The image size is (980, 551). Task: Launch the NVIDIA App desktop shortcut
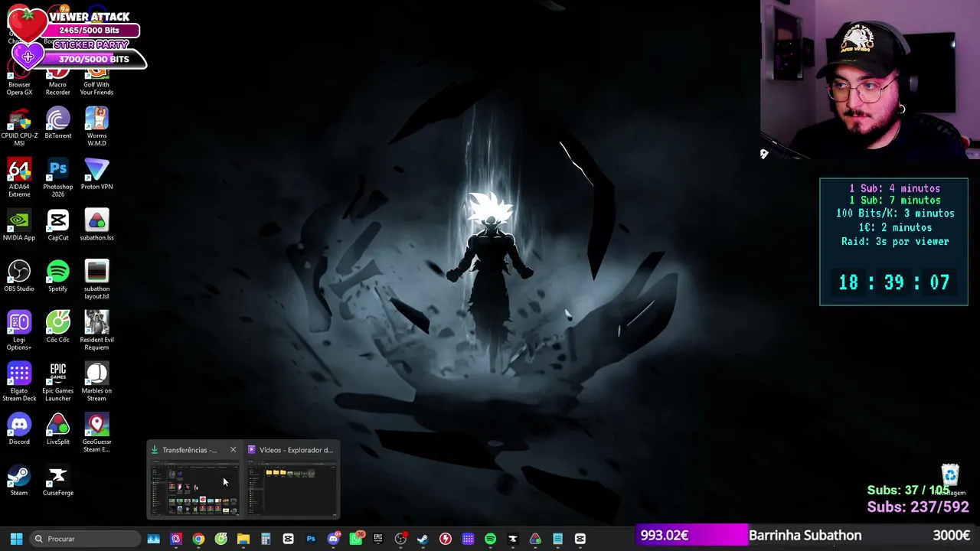click(x=19, y=225)
